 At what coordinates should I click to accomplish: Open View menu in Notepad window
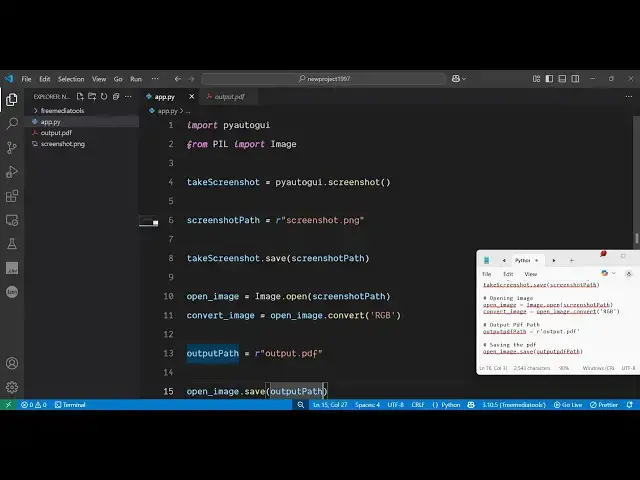pos(531,274)
